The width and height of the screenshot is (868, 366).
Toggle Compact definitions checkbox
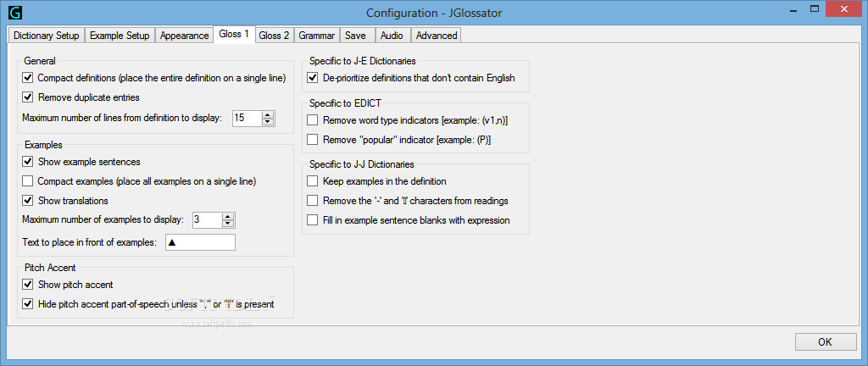pos(28,78)
